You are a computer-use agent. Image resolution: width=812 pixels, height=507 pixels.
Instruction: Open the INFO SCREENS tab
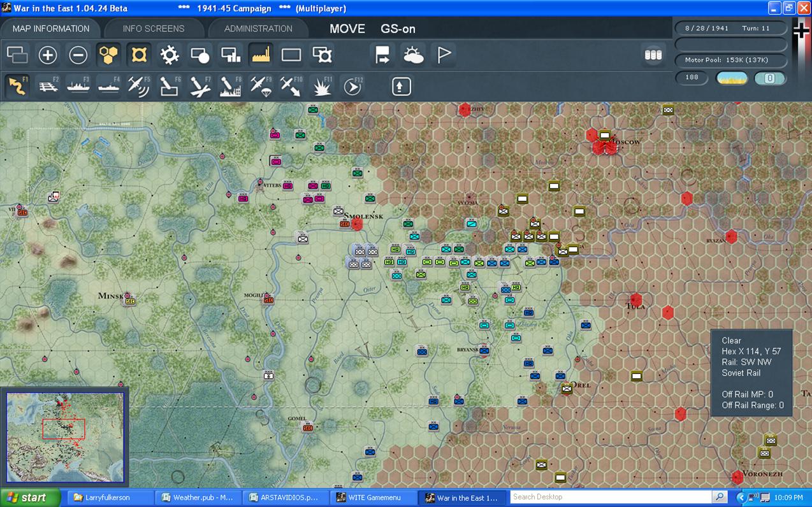(x=154, y=29)
